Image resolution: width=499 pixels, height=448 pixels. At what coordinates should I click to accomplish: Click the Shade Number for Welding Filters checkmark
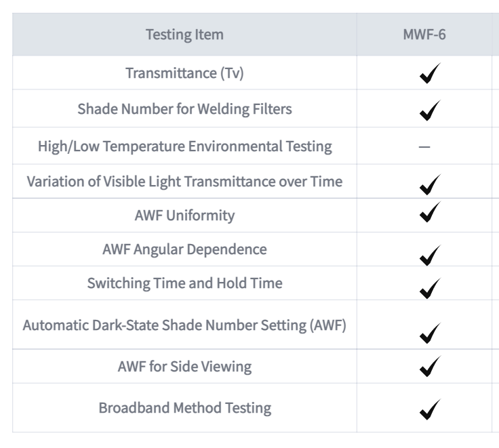pyautogui.click(x=430, y=110)
